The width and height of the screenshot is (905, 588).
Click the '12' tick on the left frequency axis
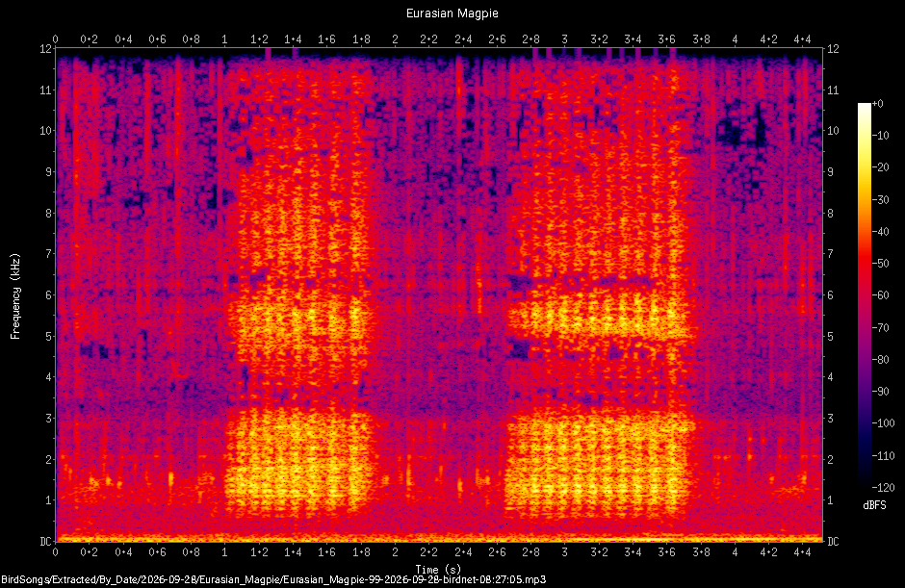click(x=45, y=49)
